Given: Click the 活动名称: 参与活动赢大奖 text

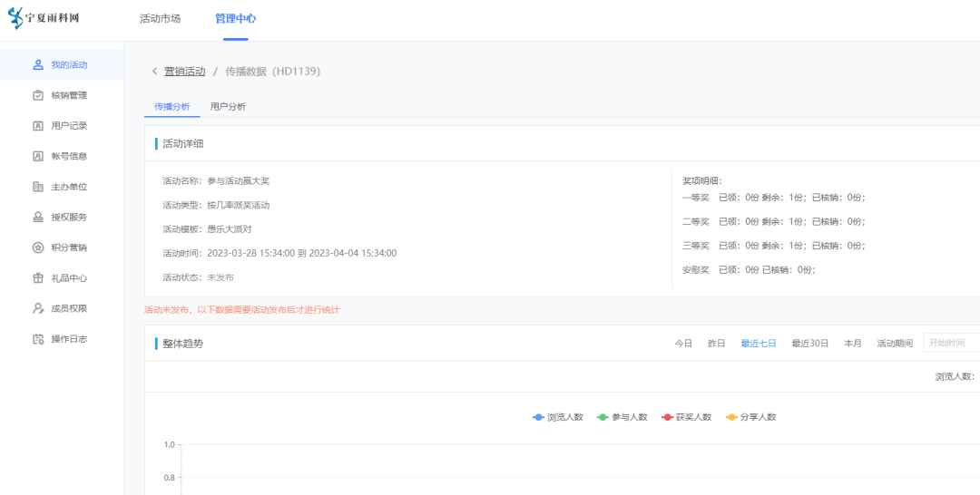Looking at the screenshot, I should click(x=216, y=181).
